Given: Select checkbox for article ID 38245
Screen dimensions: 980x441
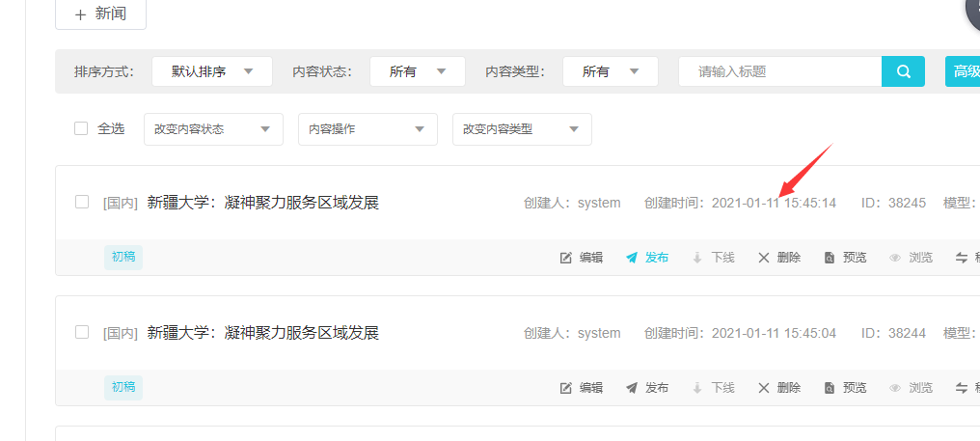Looking at the screenshot, I should point(82,202).
